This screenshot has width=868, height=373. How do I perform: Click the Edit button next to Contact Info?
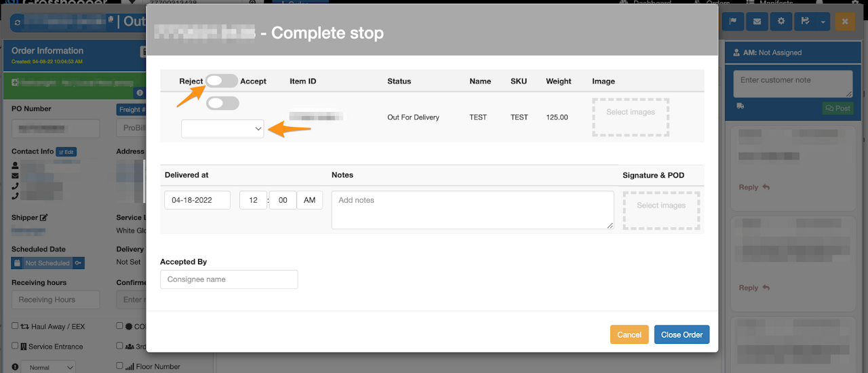(x=66, y=152)
